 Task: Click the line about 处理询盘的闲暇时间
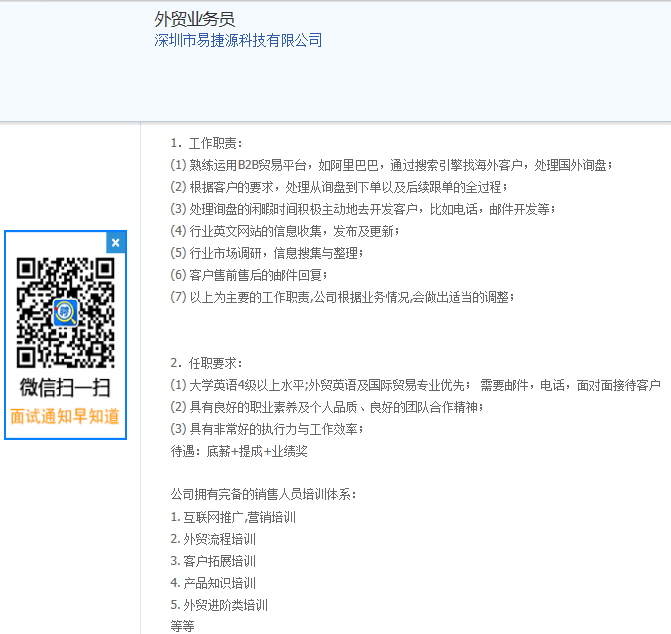(x=363, y=209)
